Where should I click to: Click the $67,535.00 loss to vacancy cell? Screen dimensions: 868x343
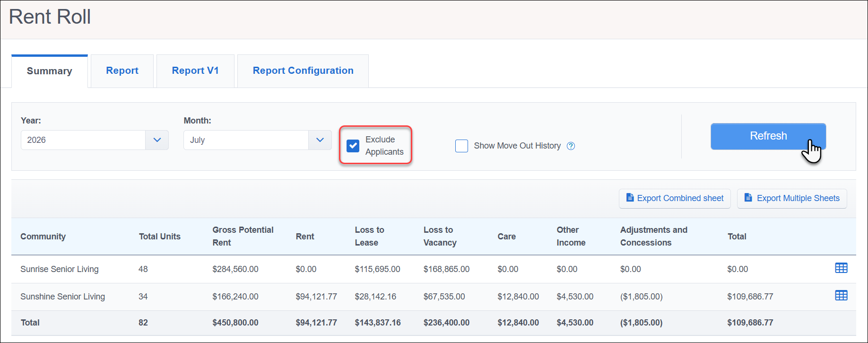pyautogui.click(x=444, y=297)
